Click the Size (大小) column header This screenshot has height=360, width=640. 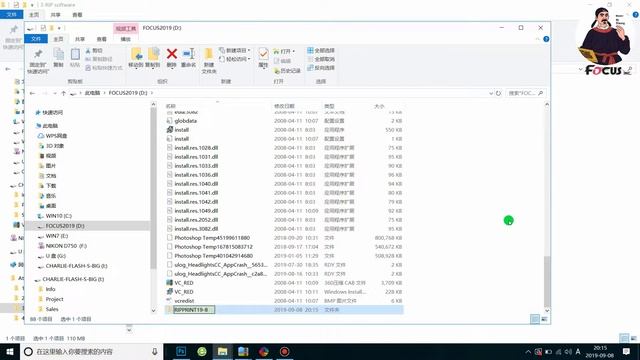[x=379, y=106]
